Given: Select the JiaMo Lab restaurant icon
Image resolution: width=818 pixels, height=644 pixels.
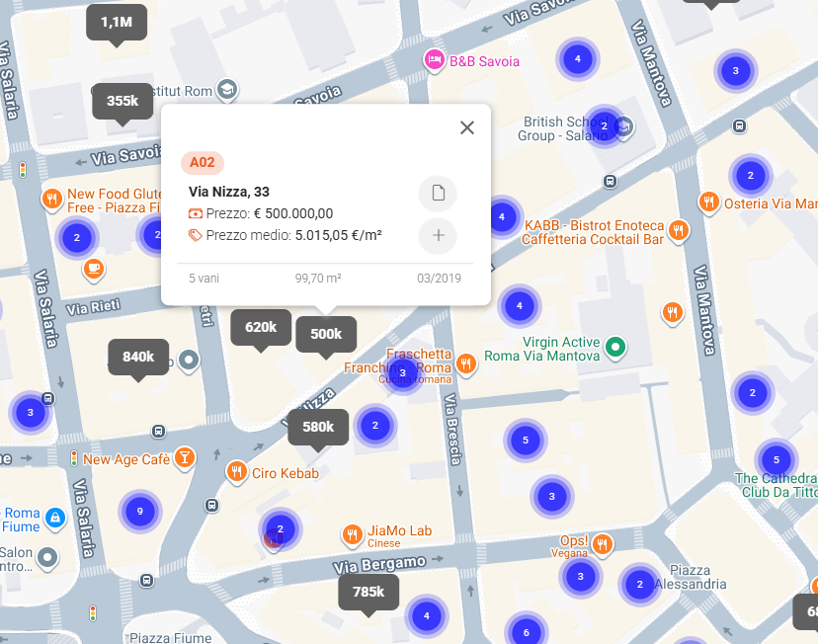Looking at the screenshot, I should pyautogui.click(x=353, y=535).
